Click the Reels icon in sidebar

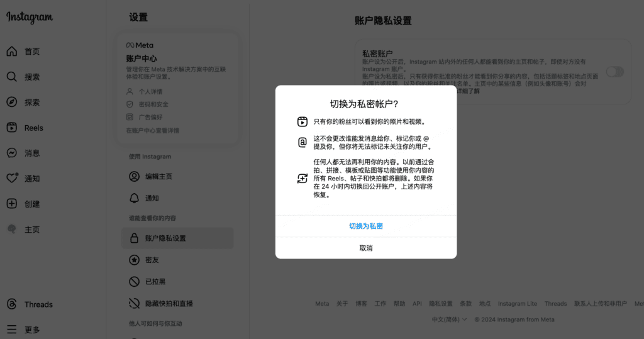click(12, 128)
